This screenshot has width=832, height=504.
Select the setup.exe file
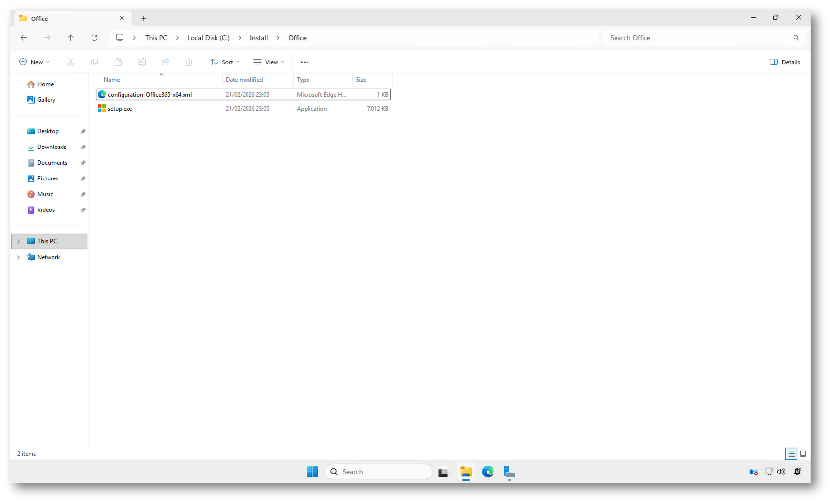pyautogui.click(x=120, y=109)
